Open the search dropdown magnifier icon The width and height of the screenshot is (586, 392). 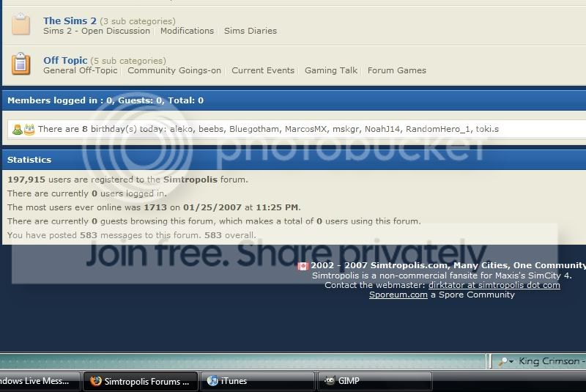click(505, 361)
